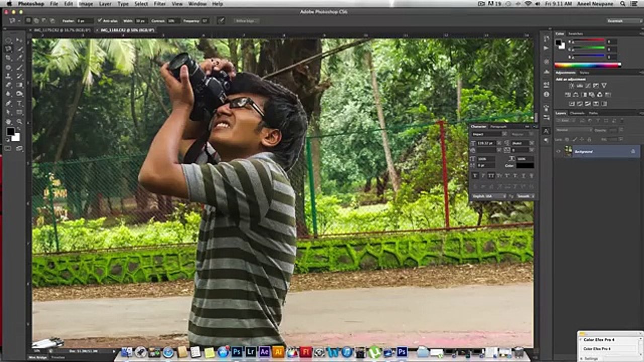Click the color spectrum ramp bar
This screenshot has width=644, height=362.
[x=588, y=65]
